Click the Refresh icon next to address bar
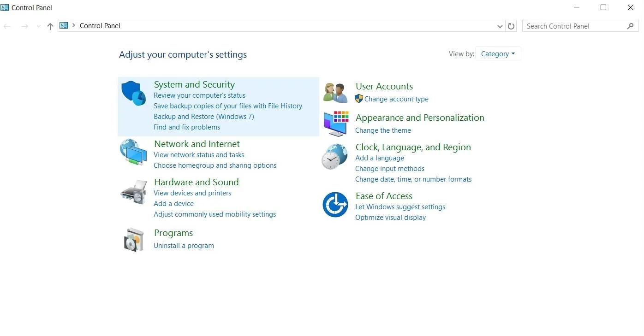This screenshot has height=336, width=644. point(511,26)
